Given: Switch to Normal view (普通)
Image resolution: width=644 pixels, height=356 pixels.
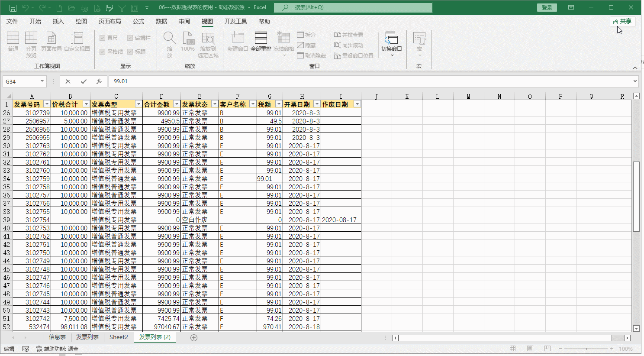Looking at the screenshot, I should (x=13, y=42).
